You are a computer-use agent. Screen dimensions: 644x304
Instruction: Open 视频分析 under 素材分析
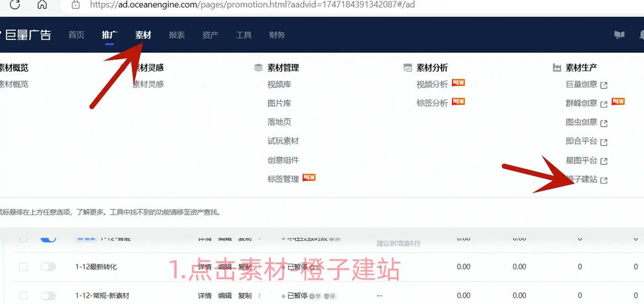click(432, 84)
